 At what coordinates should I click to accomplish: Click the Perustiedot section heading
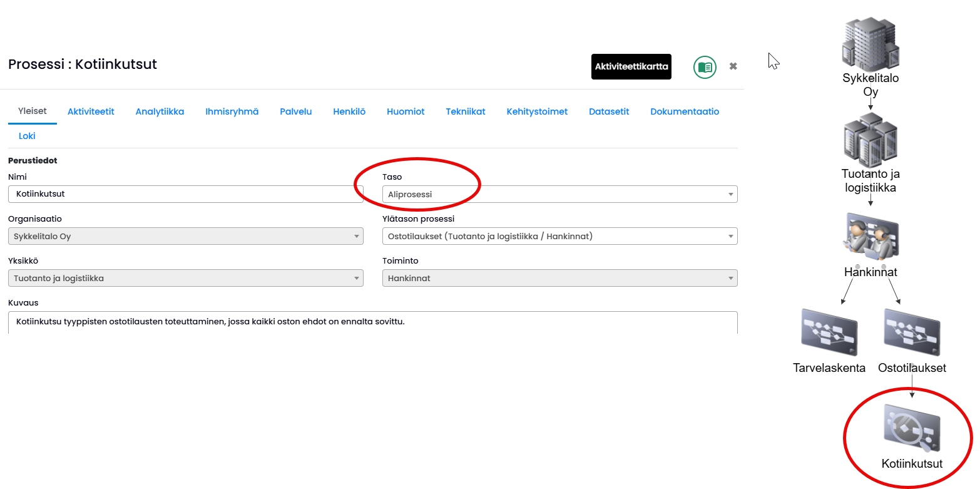click(33, 161)
